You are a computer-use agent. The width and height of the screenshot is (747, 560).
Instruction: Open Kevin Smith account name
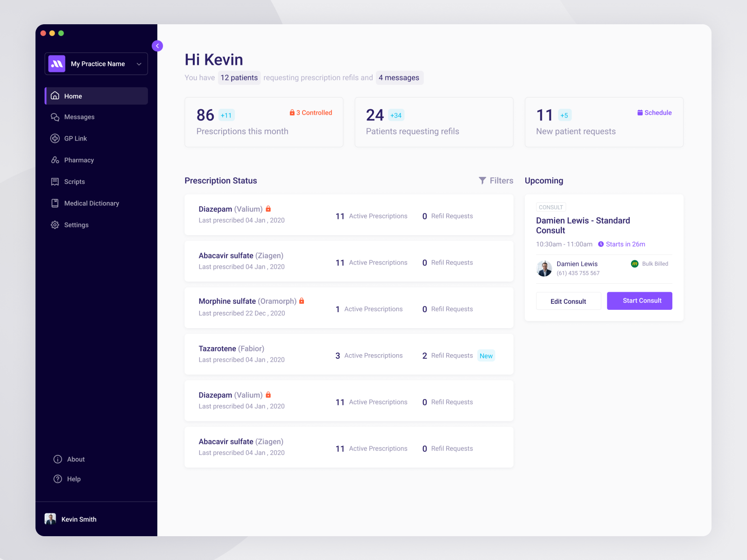tap(79, 519)
